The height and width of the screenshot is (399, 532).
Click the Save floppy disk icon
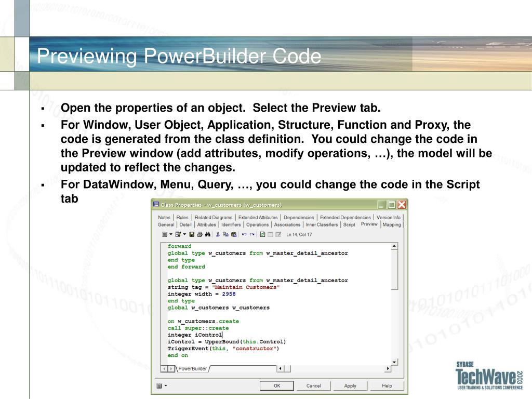tap(192, 234)
